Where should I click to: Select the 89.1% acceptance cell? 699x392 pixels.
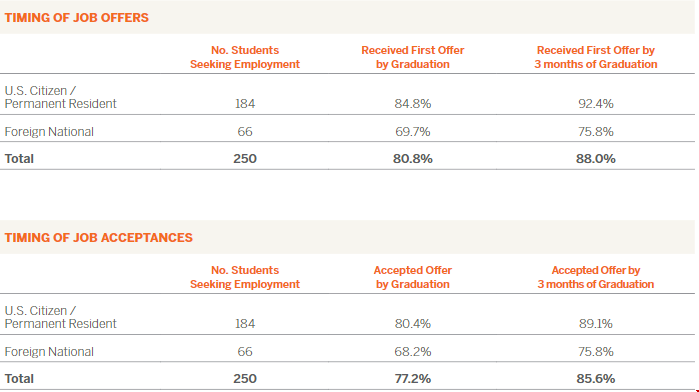(x=596, y=324)
